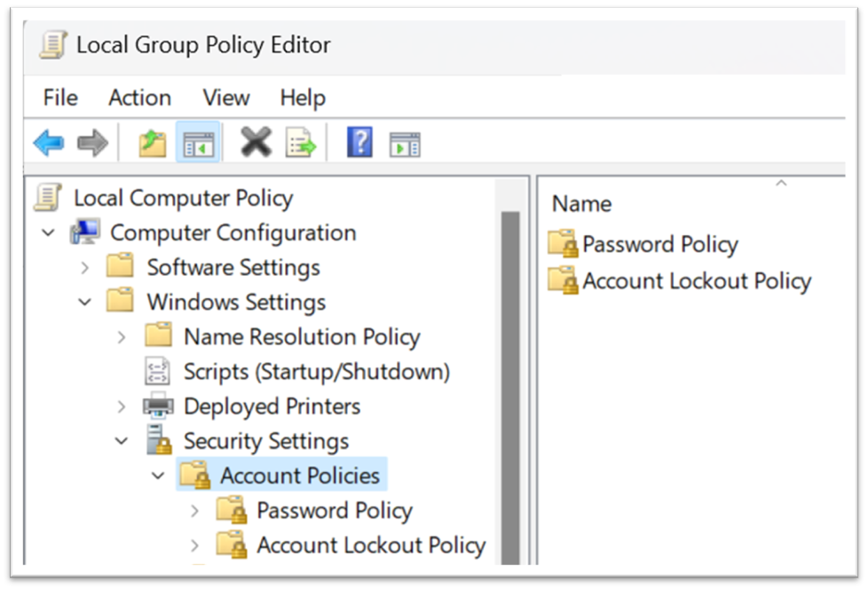Viewport: 868px width, 590px height.
Task: Toggle the Show/Hide Action Pane icon
Action: click(405, 142)
